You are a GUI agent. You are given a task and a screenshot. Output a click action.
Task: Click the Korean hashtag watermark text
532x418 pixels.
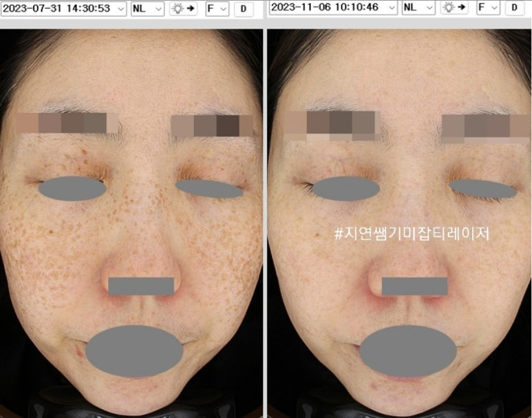(x=412, y=234)
